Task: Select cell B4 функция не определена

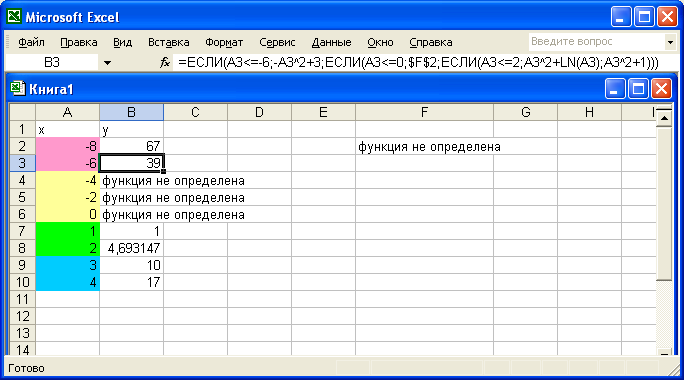Action: [x=131, y=180]
